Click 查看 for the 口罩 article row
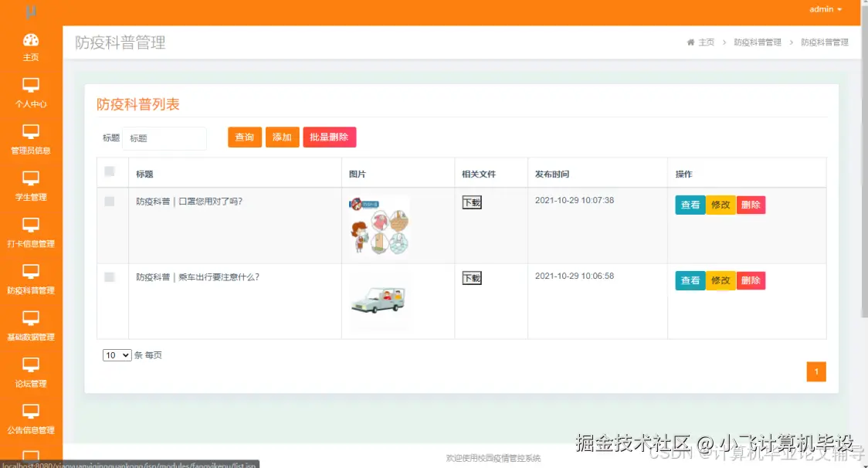Viewport: 868px width, 468px height. pos(690,205)
